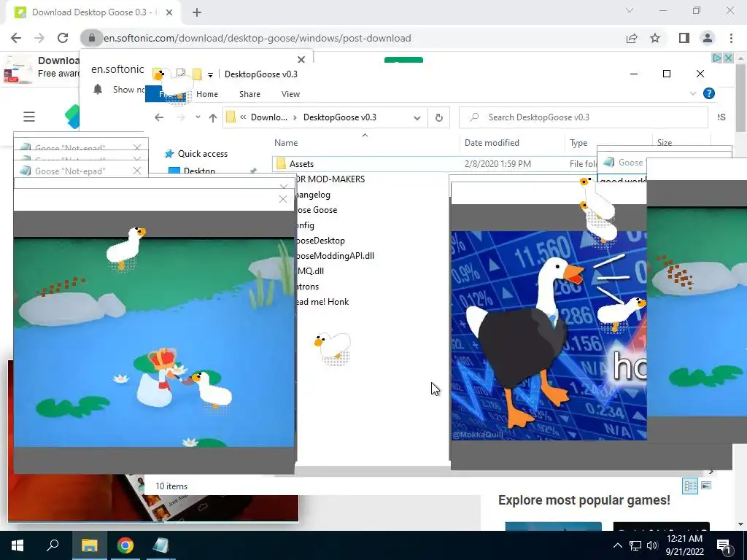747x560 pixels.
Task: Expand the Explorer ribbon chevron
Action: pyautogui.click(x=693, y=94)
